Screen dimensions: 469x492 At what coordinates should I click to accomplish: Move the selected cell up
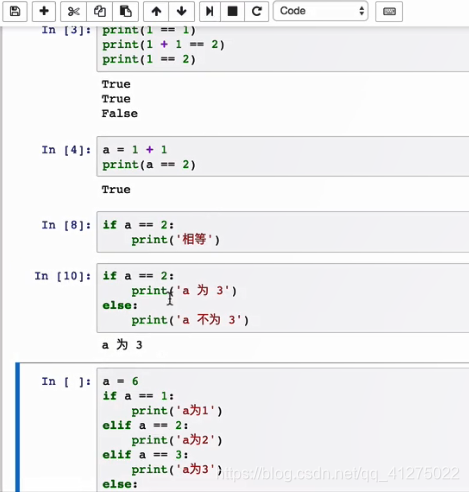[156, 11]
